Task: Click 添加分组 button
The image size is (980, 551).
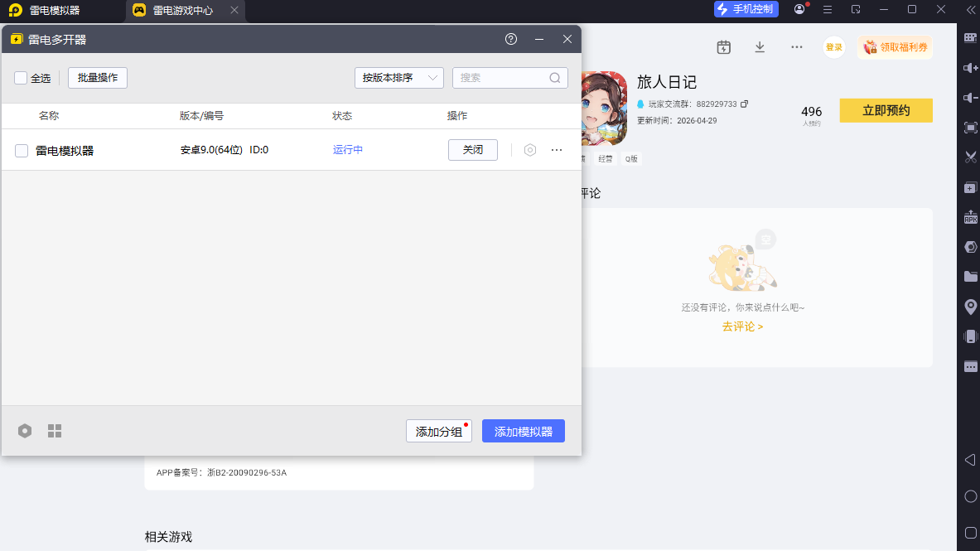Action: (x=439, y=431)
